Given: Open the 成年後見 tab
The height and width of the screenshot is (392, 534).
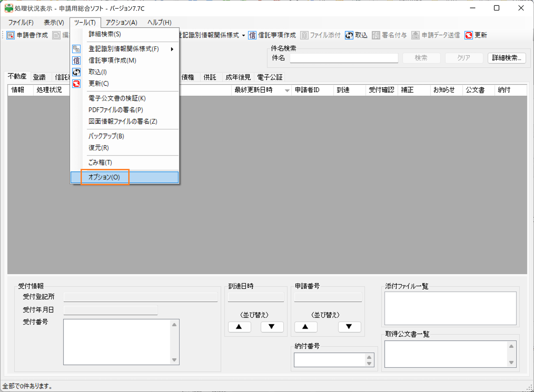Looking at the screenshot, I should tap(238, 77).
